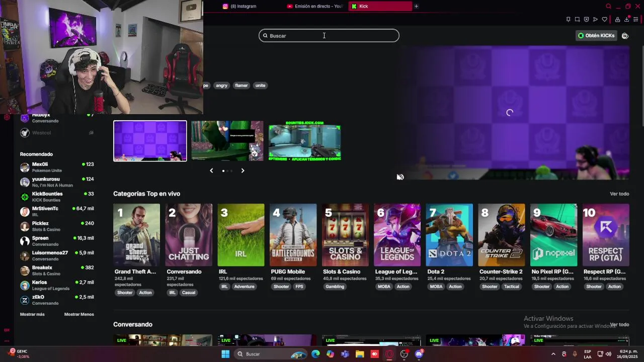644x362 pixels.
Task: Open yuunkurosu recommended channel
Action: click(x=57, y=182)
